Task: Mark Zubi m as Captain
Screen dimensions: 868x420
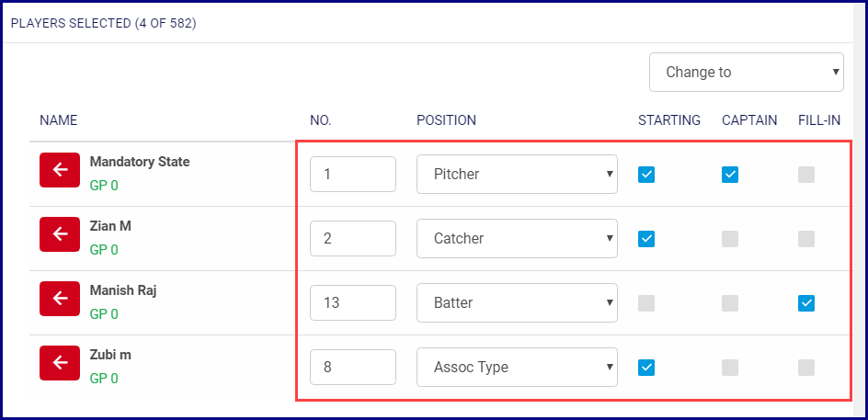Action: [x=730, y=368]
